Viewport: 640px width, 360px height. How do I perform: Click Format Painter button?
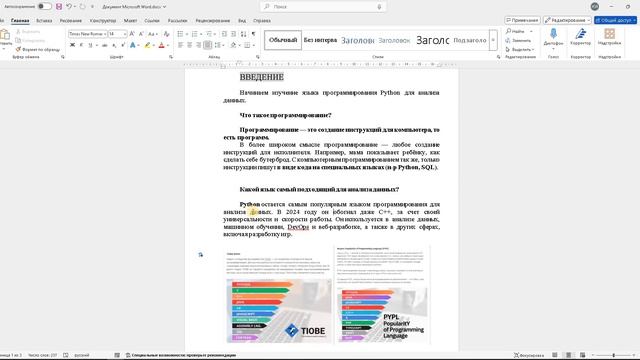(x=38, y=49)
